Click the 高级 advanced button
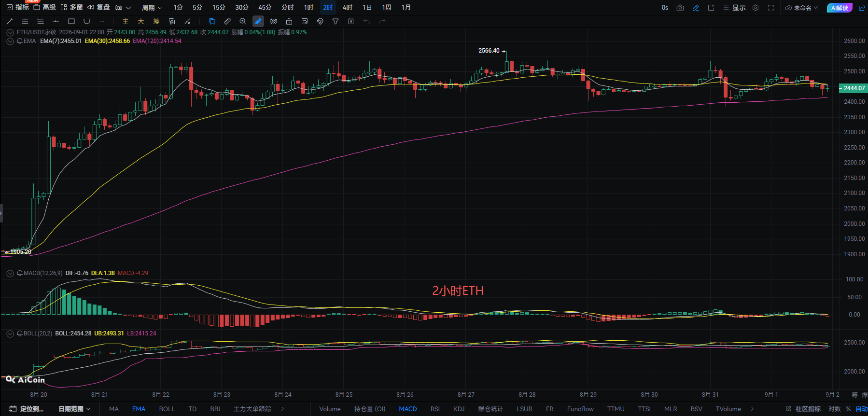This screenshot has width=868, height=416. (44, 8)
